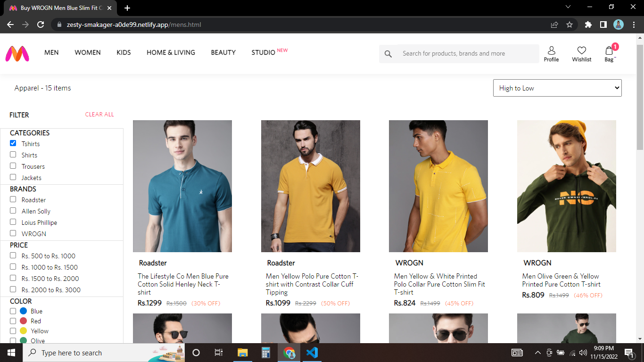The image size is (644, 362).
Task: Select the Red color swatch filter
Action: [24, 321]
